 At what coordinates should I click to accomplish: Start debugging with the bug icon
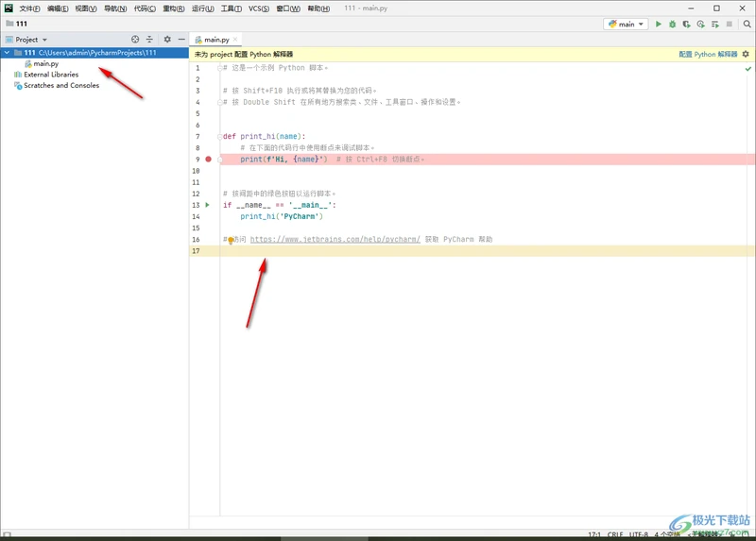click(x=672, y=25)
